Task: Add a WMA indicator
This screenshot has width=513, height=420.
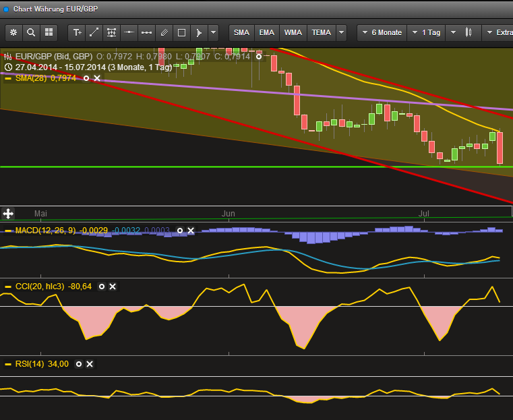Action: tap(293, 32)
